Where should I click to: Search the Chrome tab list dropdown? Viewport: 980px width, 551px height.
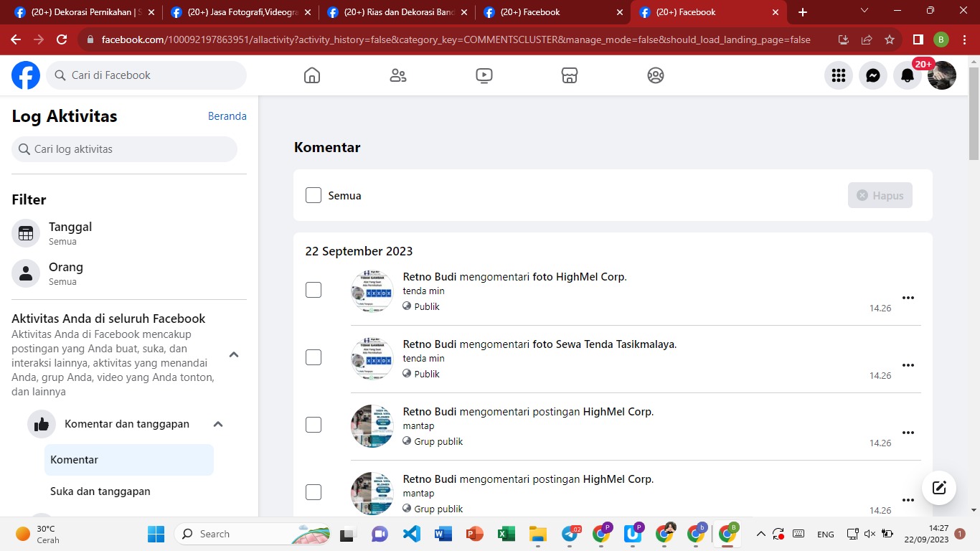click(x=864, y=11)
